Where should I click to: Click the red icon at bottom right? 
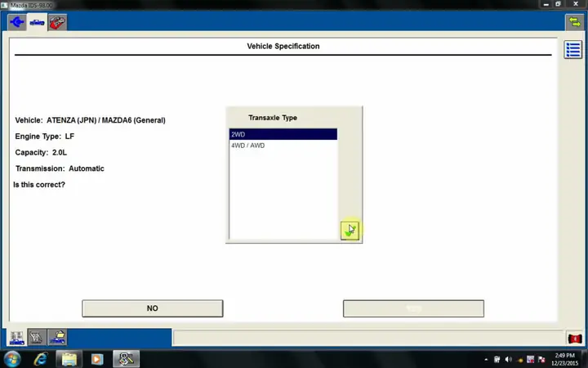574,338
